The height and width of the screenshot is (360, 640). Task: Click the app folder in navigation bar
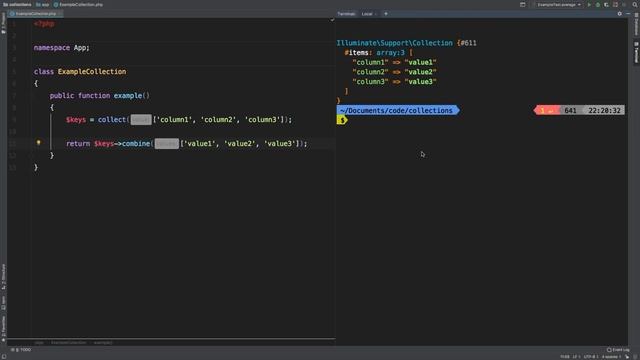[42, 4]
